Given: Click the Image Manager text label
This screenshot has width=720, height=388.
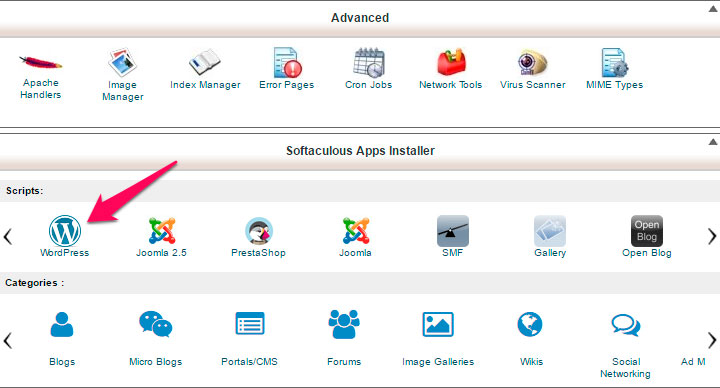Looking at the screenshot, I should point(123,91).
